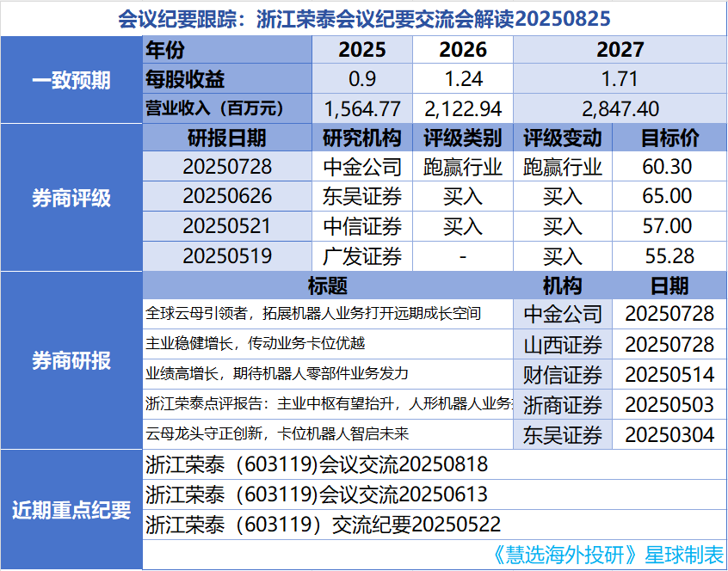Click the 研究机构 column header
This screenshot has height=571, width=728.
[362, 138]
